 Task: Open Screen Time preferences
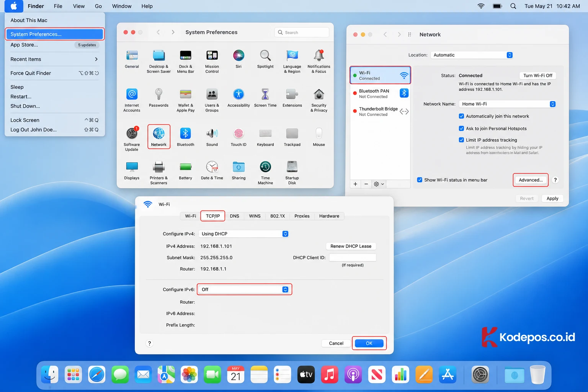pos(265,98)
